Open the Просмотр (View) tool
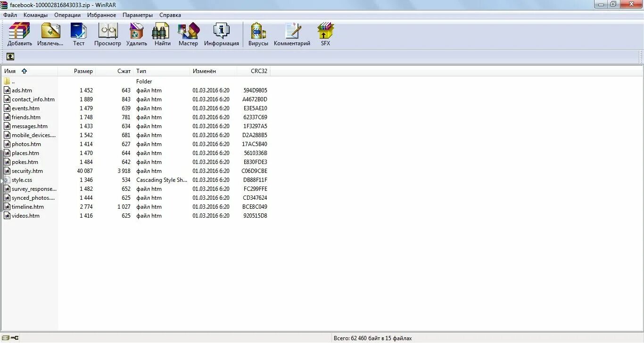Screen dimensions: 644x343 click(107, 31)
